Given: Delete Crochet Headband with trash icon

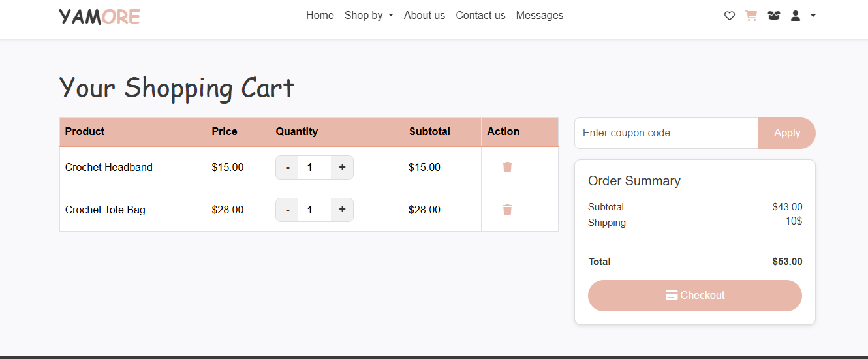Looking at the screenshot, I should click(x=507, y=167).
